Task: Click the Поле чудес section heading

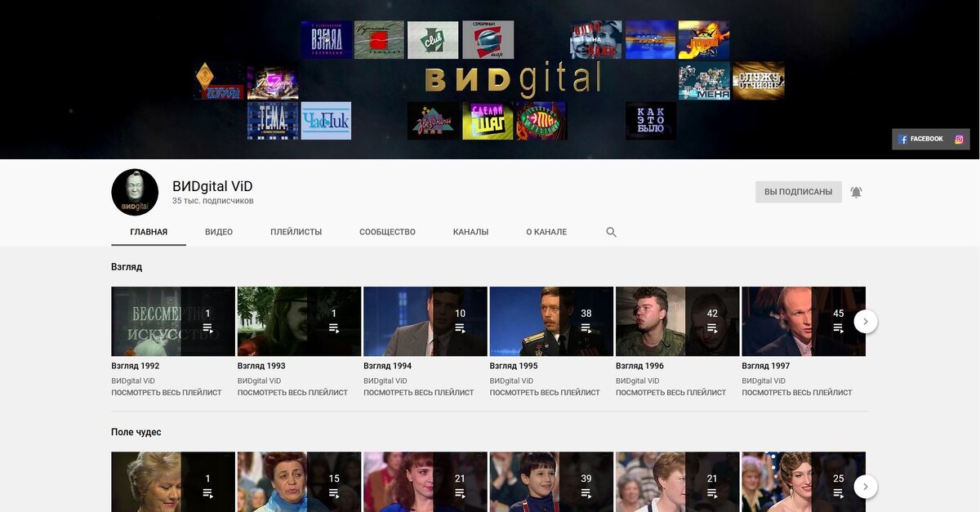Action: 136,432
